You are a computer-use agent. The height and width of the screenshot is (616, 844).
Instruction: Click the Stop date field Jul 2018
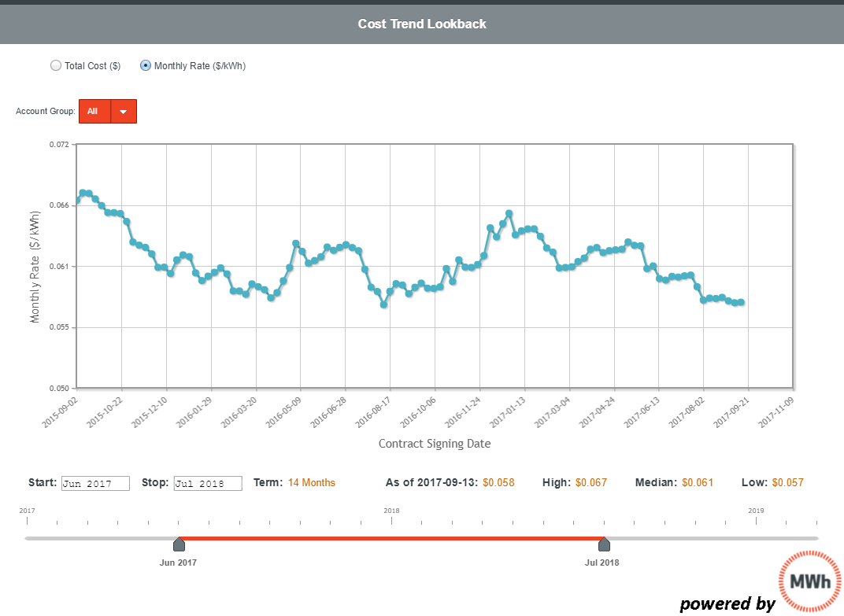(208, 483)
